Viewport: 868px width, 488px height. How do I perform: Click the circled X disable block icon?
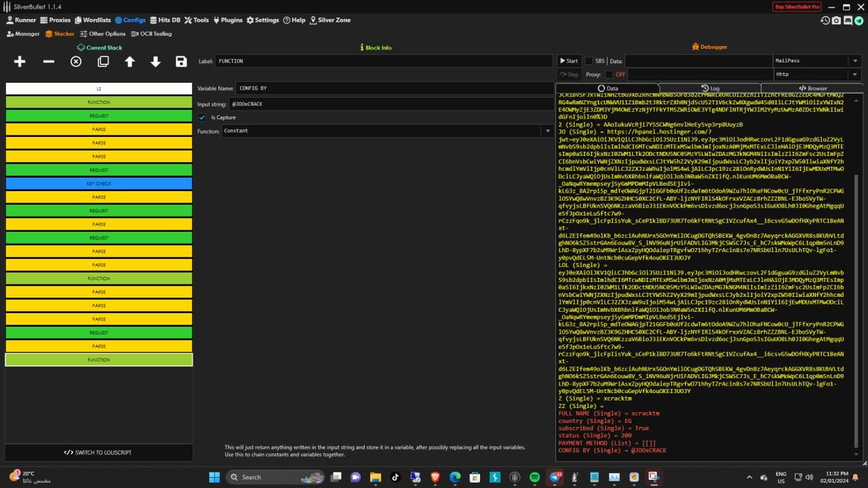click(76, 62)
